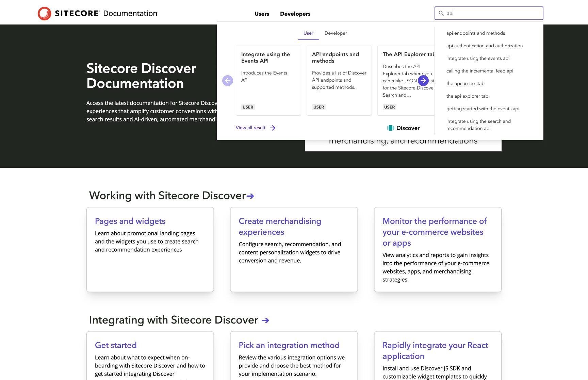Open the 'API endpoints and methods' result card
The image size is (588, 380).
pos(339,81)
